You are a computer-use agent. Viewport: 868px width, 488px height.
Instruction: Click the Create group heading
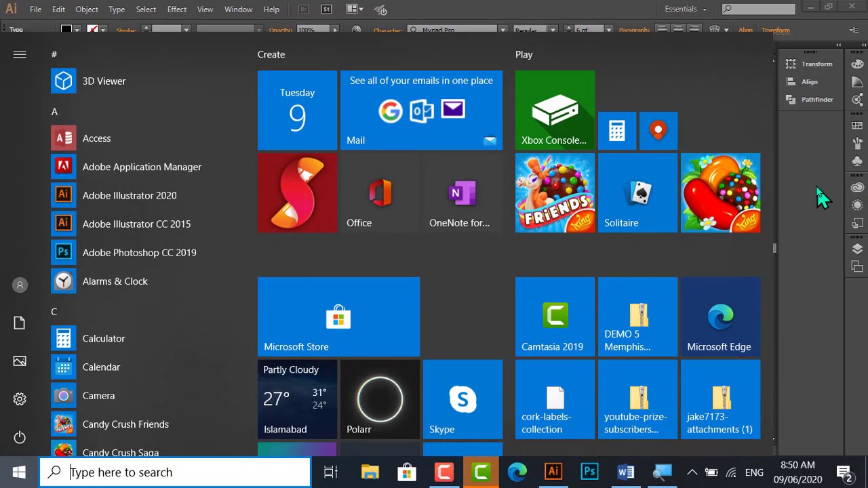pos(271,54)
